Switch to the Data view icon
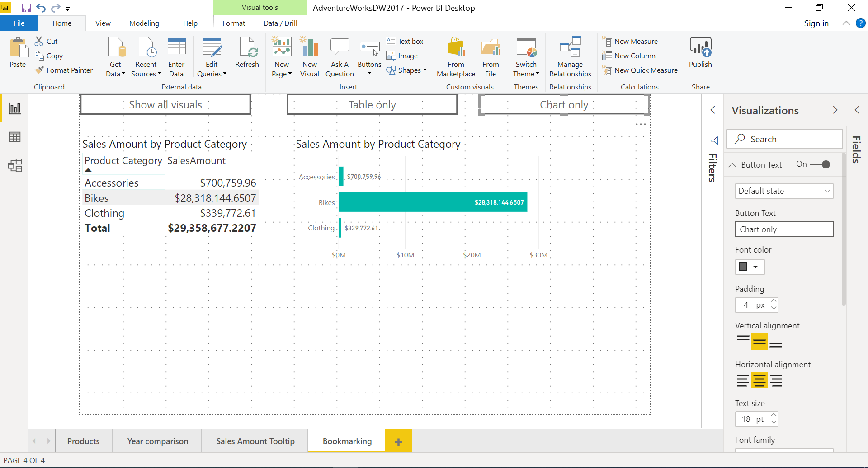This screenshot has width=868, height=468. [15, 137]
